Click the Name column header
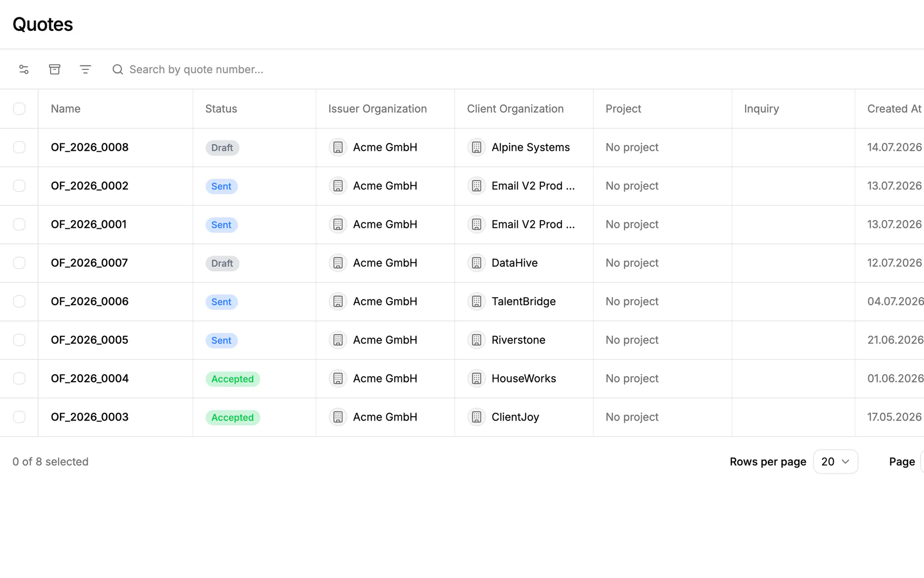Screen dimensions: 924x578 tap(65, 109)
